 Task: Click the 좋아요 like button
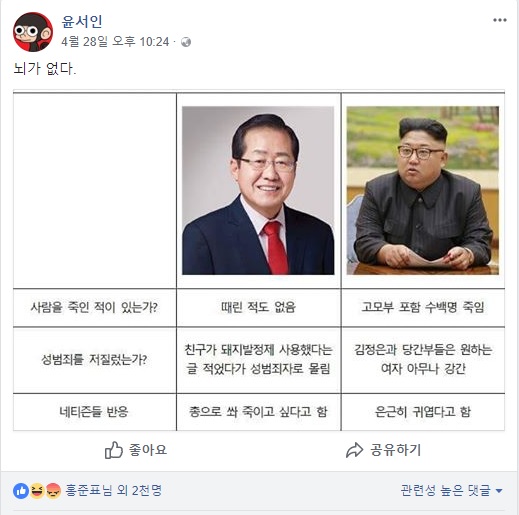click(x=136, y=450)
